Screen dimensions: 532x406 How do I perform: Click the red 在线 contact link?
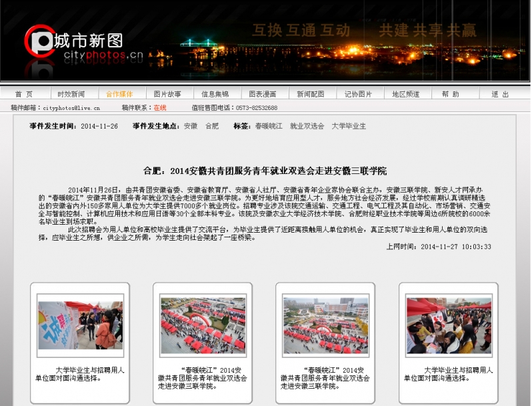[160, 107]
